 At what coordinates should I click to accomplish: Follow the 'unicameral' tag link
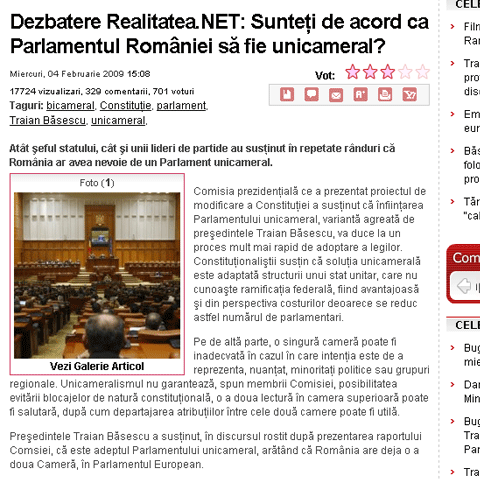[118, 120]
